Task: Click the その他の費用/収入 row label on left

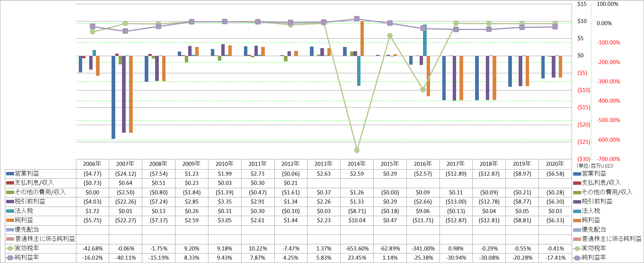Action: pyautogui.click(x=40, y=192)
